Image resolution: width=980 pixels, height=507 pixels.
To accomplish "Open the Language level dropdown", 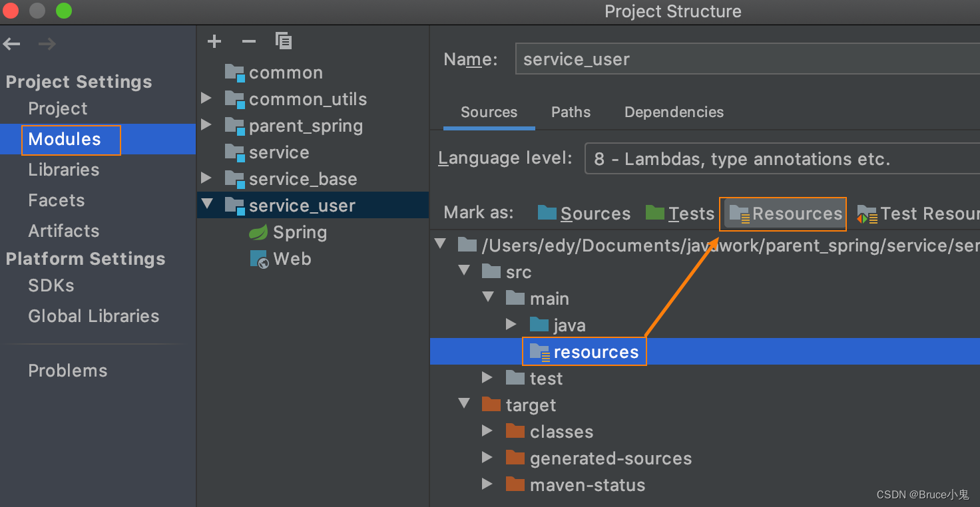I will click(782, 159).
